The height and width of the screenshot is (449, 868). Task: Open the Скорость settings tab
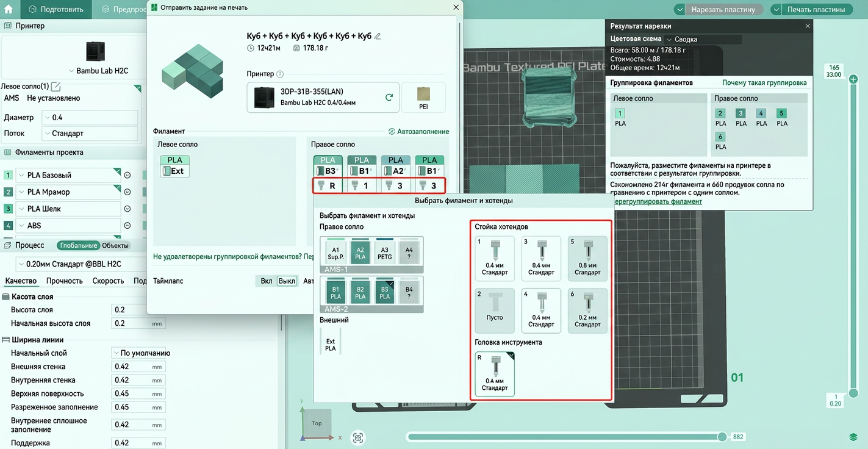click(x=109, y=281)
